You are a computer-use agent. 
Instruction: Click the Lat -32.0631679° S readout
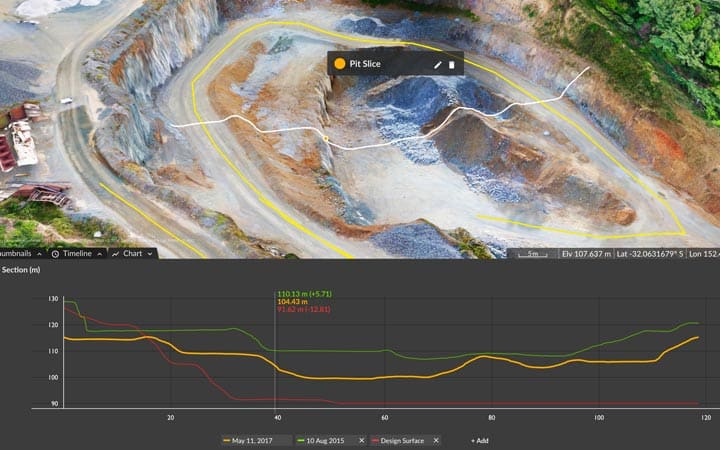point(649,254)
